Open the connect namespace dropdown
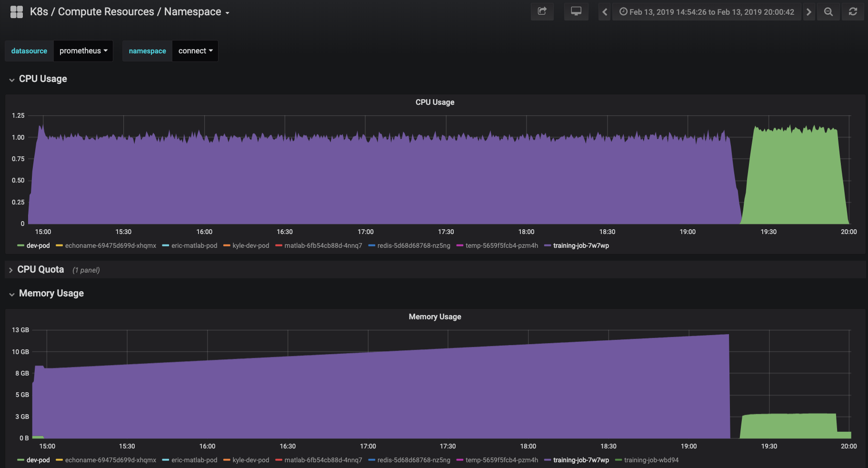This screenshot has width=868, height=468. coord(195,51)
